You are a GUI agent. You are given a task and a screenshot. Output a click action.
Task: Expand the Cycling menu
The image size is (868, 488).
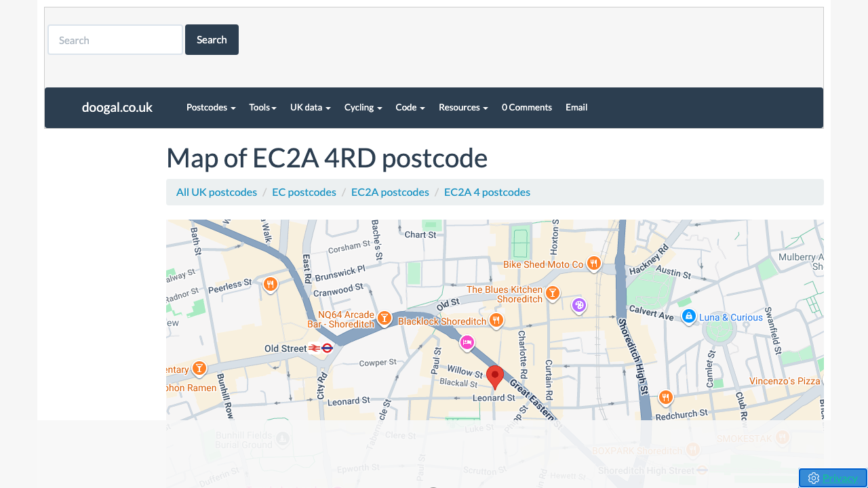point(363,107)
